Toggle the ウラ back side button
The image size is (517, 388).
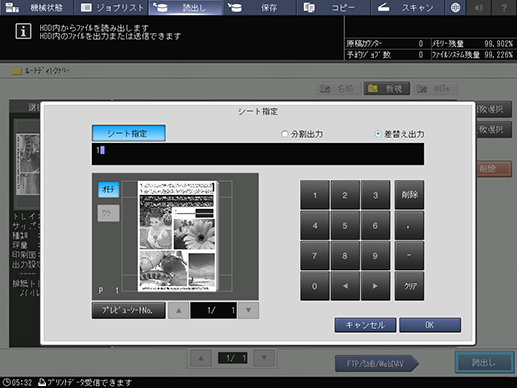coord(108,213)
